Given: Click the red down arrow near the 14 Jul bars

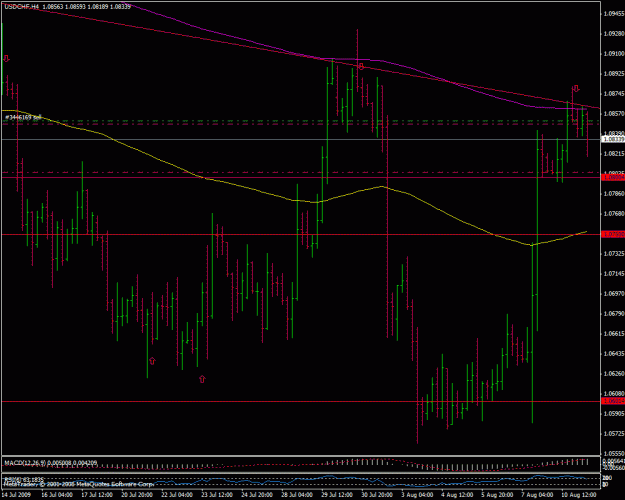Looking at the screenshot, I should [6, 59].
